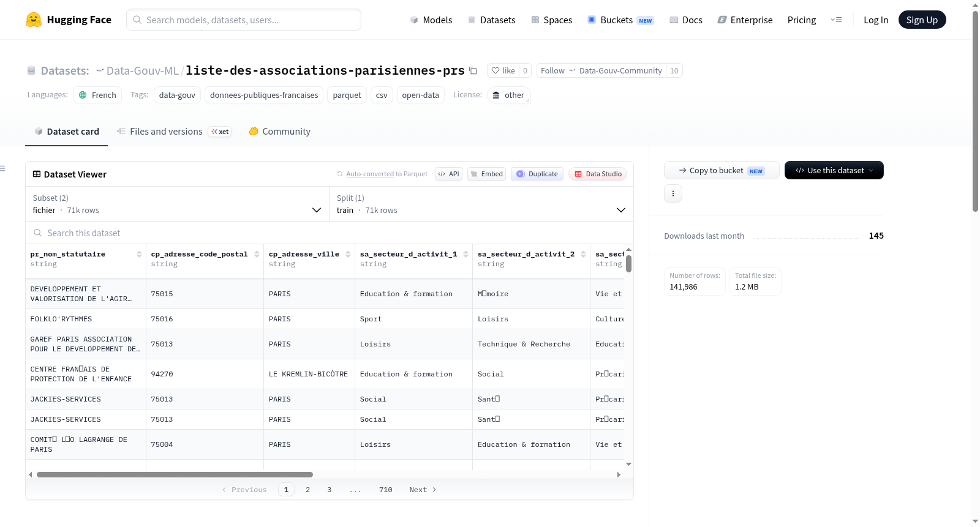
Task: Click Copy to bucket button
Action: click(722, 170)
